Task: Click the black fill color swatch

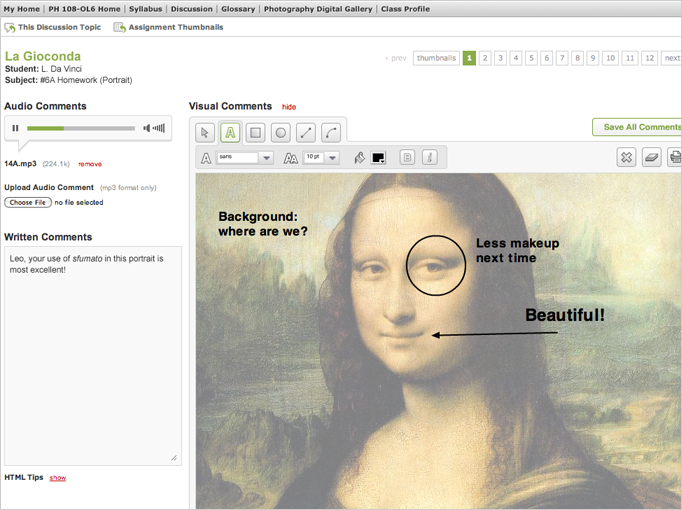Action: tap(379, 158)
